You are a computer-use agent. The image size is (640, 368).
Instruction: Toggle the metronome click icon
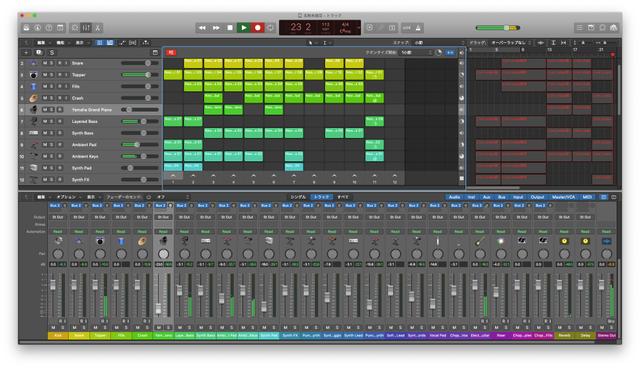[x=418, y=28]
